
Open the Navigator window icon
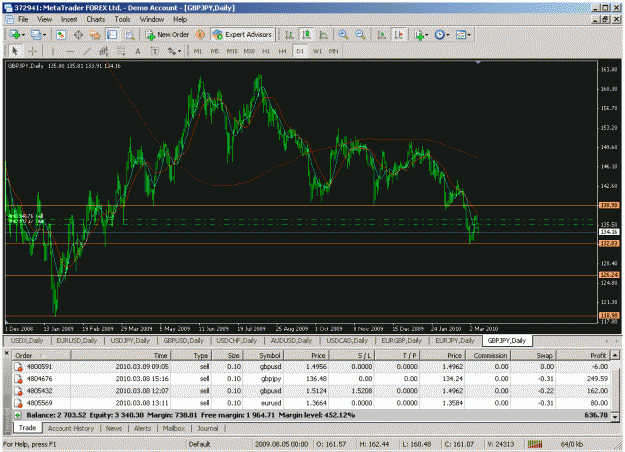95,35
